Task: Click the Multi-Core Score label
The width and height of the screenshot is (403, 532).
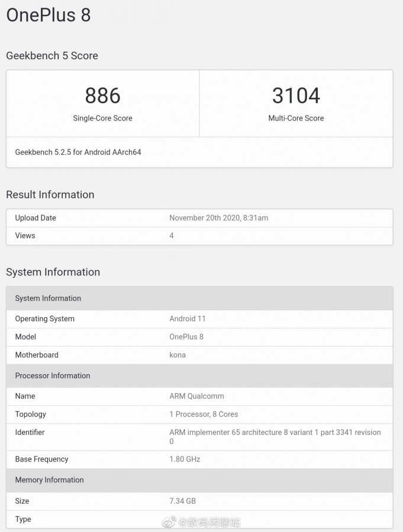Action: coord(296,118)
